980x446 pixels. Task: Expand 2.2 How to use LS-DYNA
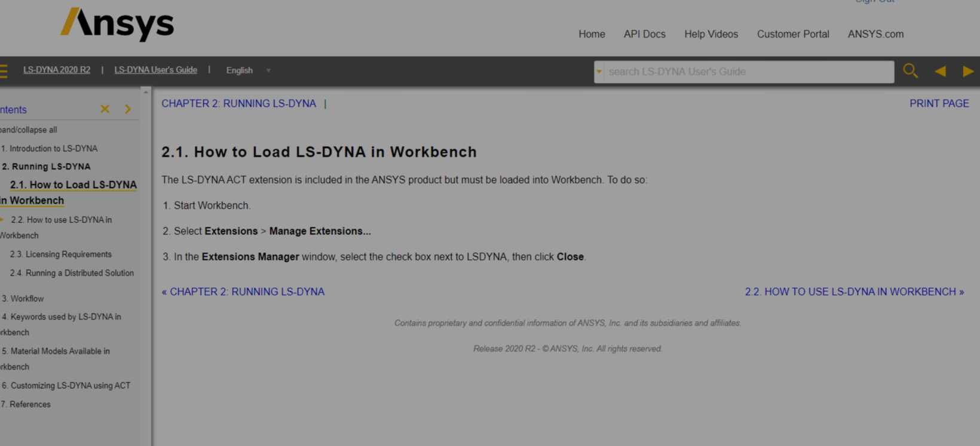(2, 220)
